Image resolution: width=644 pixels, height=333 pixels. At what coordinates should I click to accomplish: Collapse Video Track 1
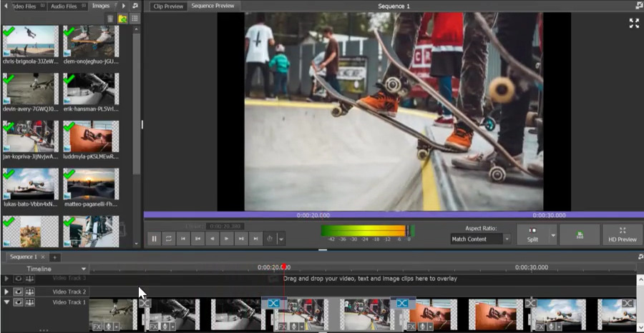pos(6,302)
